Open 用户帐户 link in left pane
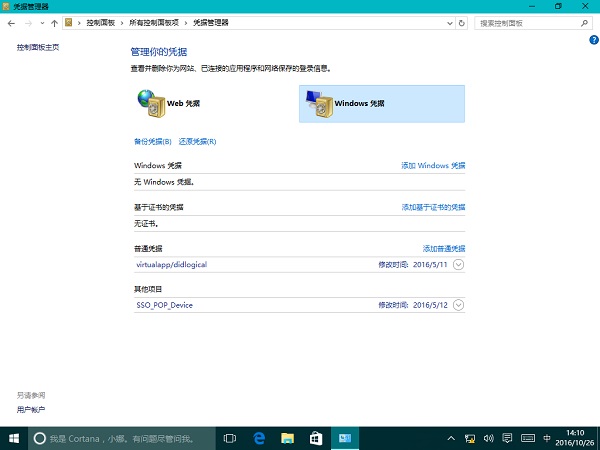 click(x=31, y=410)
